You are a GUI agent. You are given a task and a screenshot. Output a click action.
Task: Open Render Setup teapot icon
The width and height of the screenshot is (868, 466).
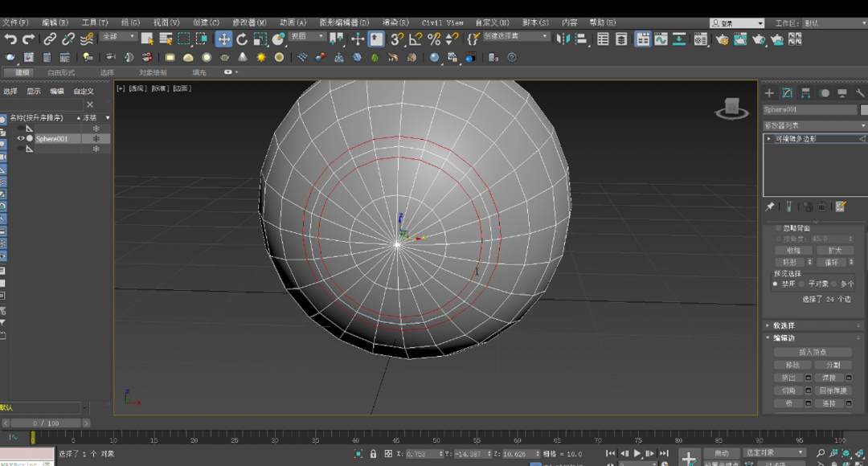click(722, 39)
